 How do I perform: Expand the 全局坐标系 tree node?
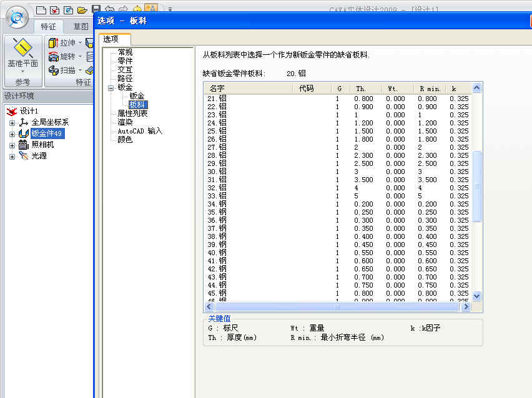click(x=12, y=122)
